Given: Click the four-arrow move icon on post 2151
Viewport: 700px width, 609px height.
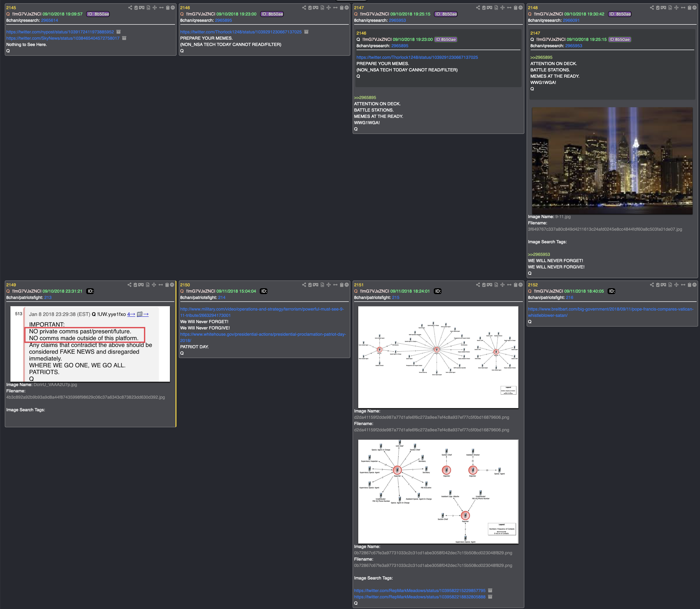Looking at the screenshot, I should click(502, 285).
